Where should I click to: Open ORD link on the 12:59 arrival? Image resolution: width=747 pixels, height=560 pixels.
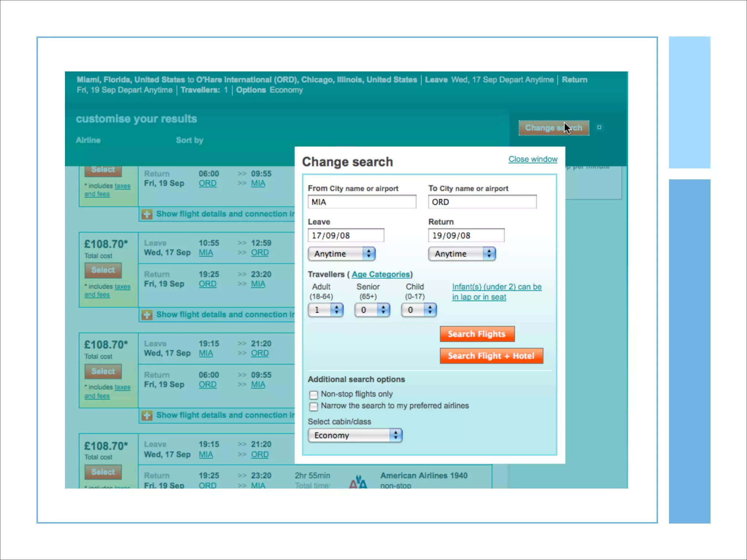260,253
